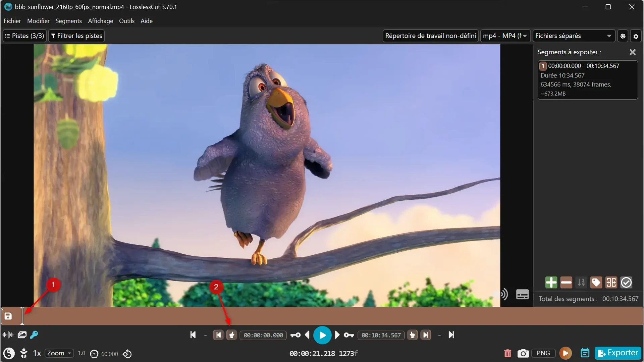Screen dimensions: 644x362
Task: Click the video rotation icon
Action: click(x=127, y=354)
